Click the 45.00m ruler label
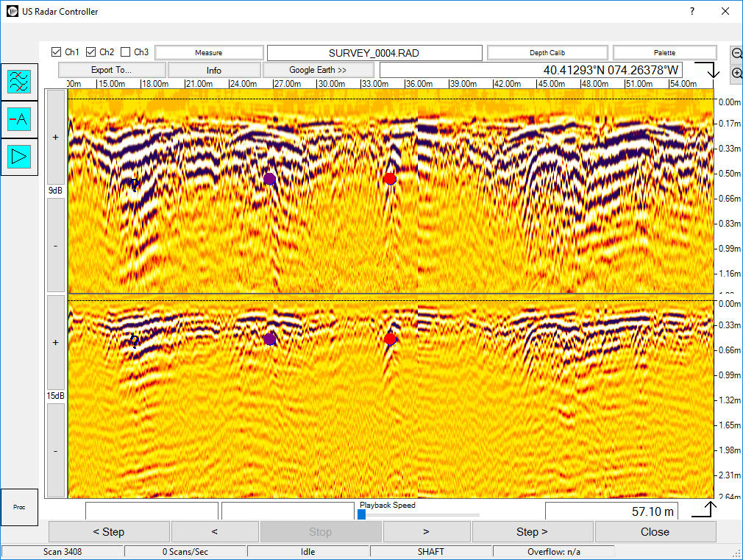Image resolution: width=743 pixels, height=560 pixels. coord(552,84)
